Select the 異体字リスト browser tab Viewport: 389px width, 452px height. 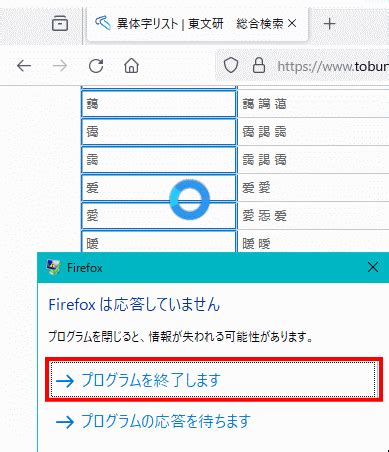tap(197, 24)
